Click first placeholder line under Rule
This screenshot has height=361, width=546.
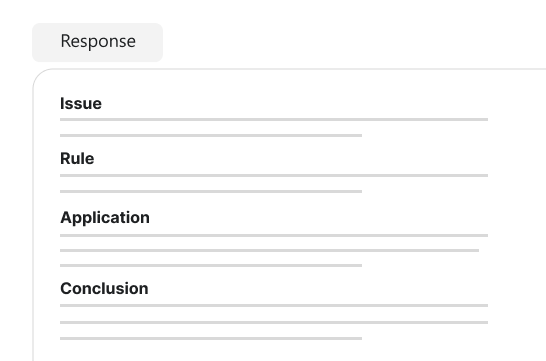pos(274,175)
